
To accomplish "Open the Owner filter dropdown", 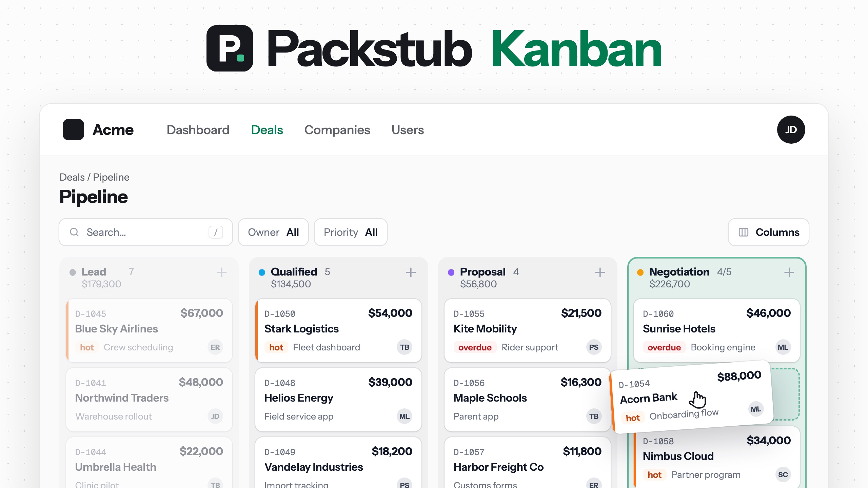I will [x=273, y=232].
